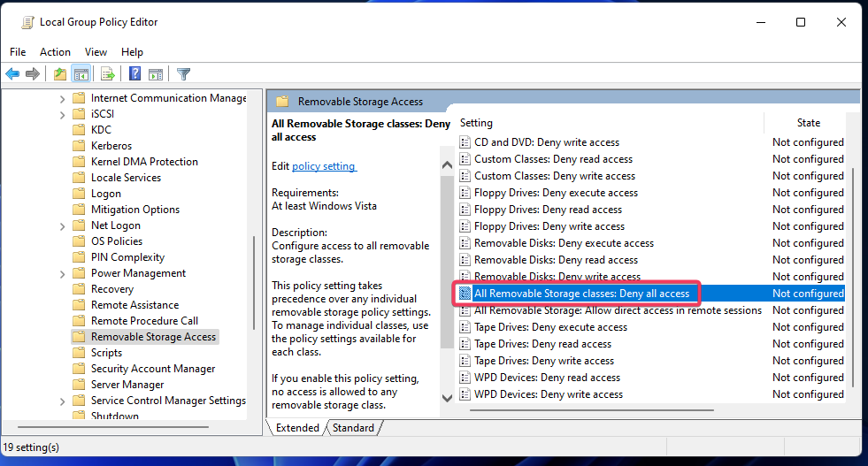
Task: Click folder icon next to Scripts
Action: point(79,353)
